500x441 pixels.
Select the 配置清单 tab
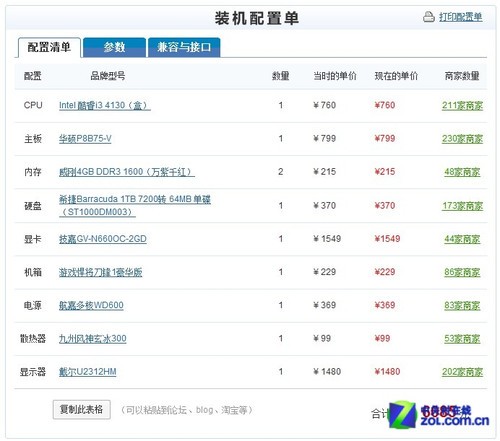pos(49,47)
